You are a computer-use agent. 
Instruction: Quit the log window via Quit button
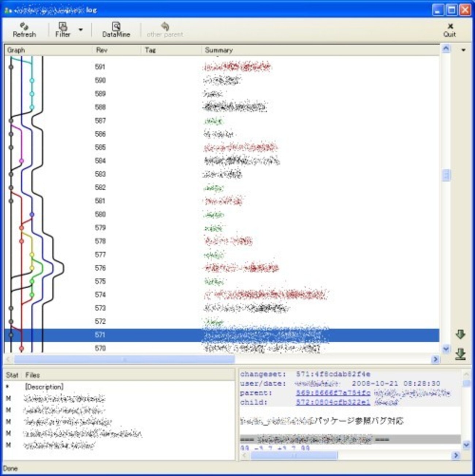click(449, 30)
